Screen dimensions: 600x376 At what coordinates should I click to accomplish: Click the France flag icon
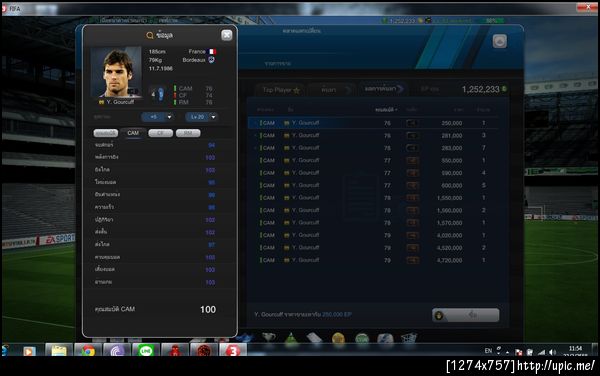212,51
